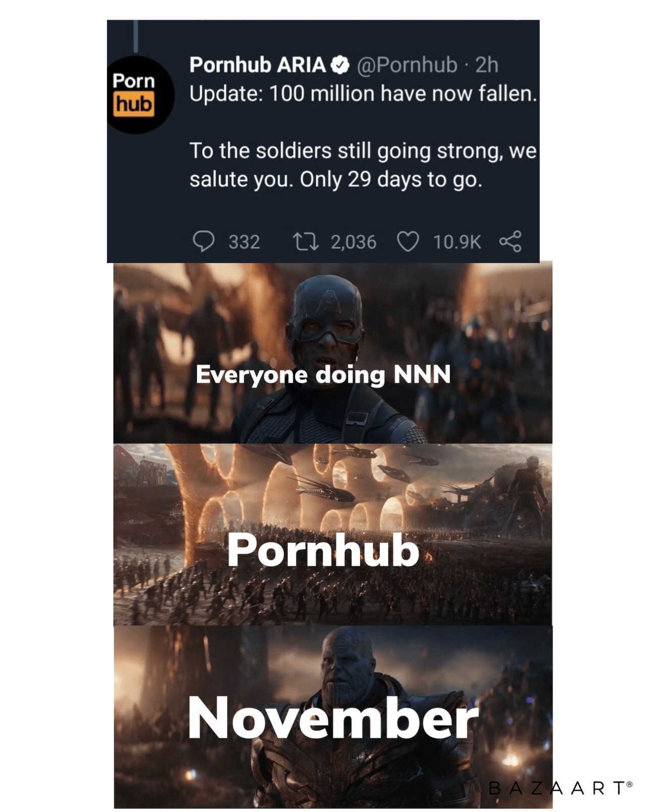The height and width of the screenshot is (812, 647).
Task: Tap the reply speech bubble icon
Action: (x=204, y=241)
